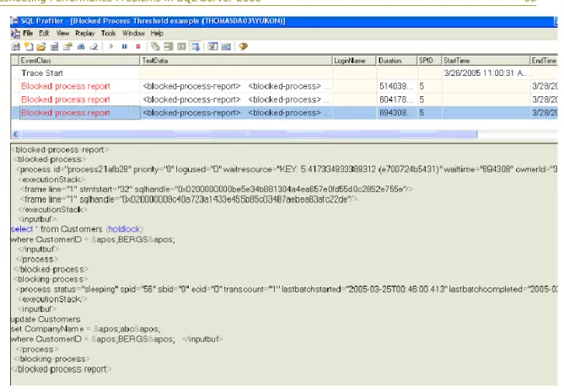This screenshot has height=392, width=564.
Task: Click the SQL Server Management Studio icon
Action: [x=212, y=46]
